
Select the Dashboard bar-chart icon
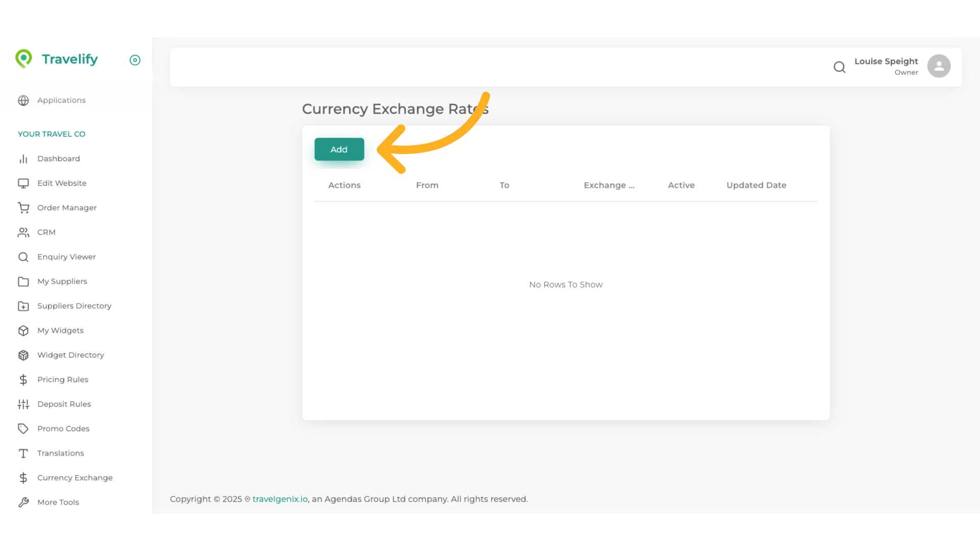(x=23, y=159)
